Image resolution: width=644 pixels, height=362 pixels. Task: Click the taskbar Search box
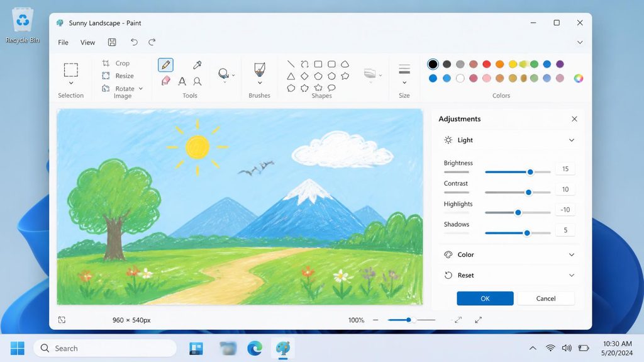click(x=105, y=348)
